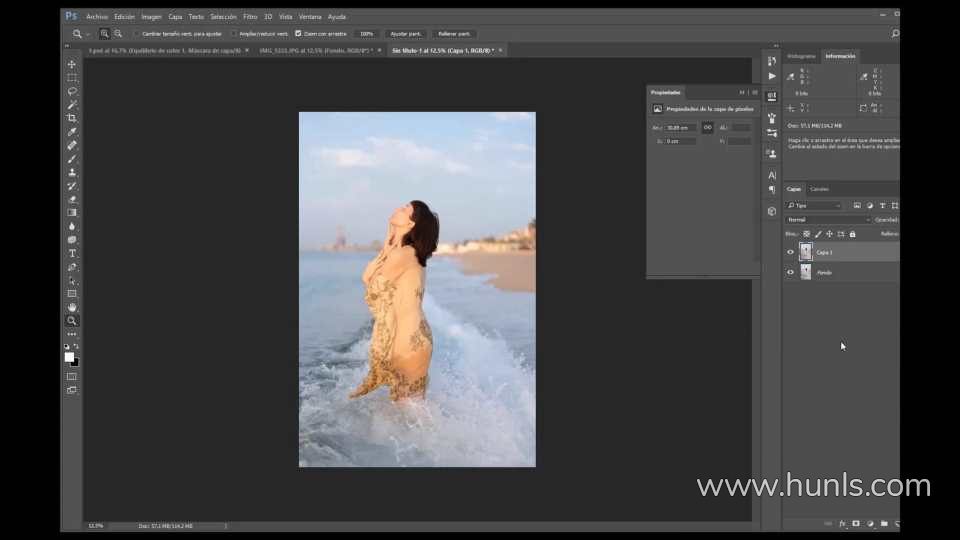Select the Lasso tool
The height and width of the screenshot is (540, 960).
click(72, 91)
